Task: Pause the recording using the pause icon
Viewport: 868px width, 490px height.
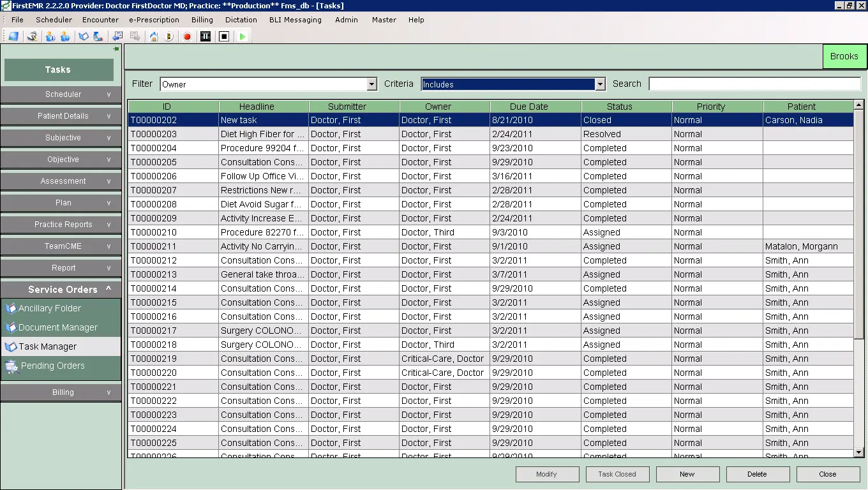Action: point(206,36)
